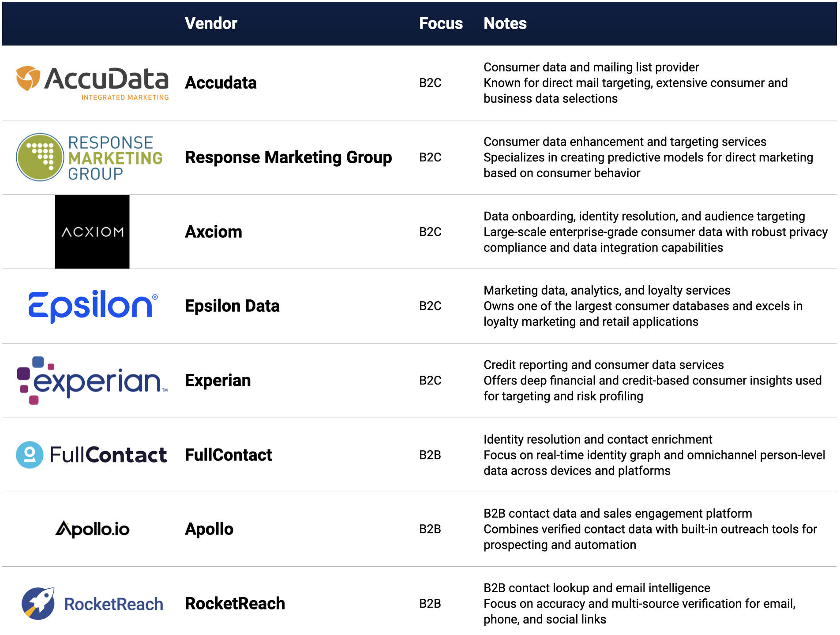Image resolution: width=840 pixels, height=635 pixels.
Task: Click the blue Epsilon logo
Action: click(93, 306)
